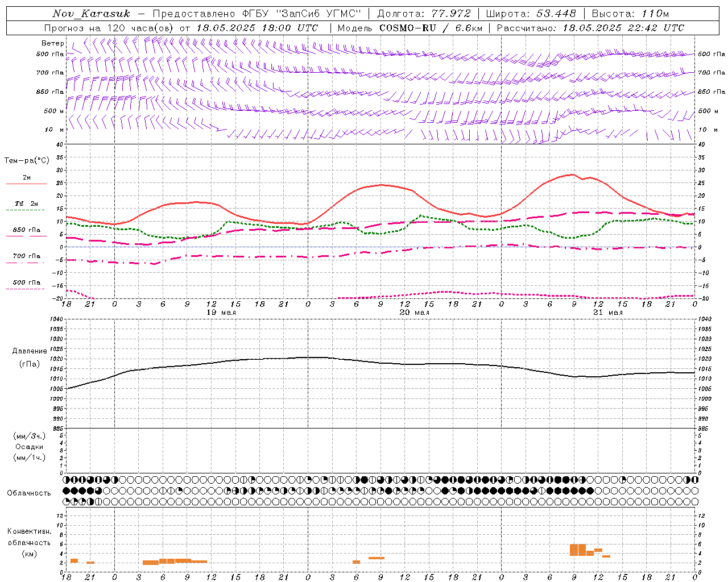728x582 pixels.
Task: Click the Тем-ра(°C) axis title
Action: pos(27,161)
